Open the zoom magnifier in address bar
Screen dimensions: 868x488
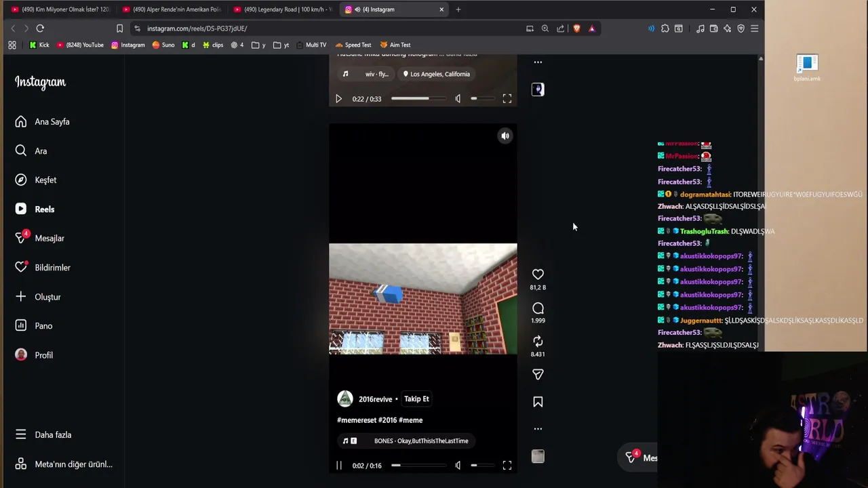click(545, 28)
